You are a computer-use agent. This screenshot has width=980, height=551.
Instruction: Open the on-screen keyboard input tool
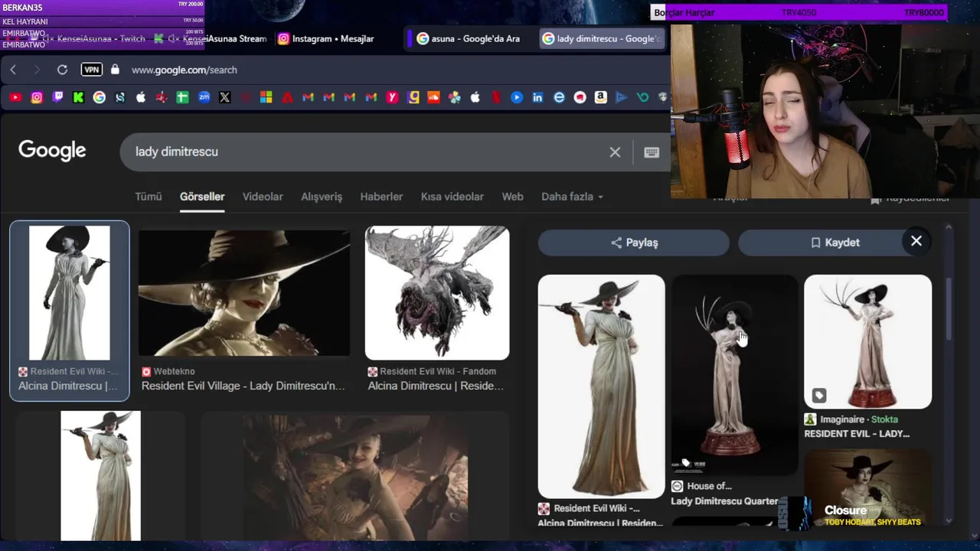[652, 152]
